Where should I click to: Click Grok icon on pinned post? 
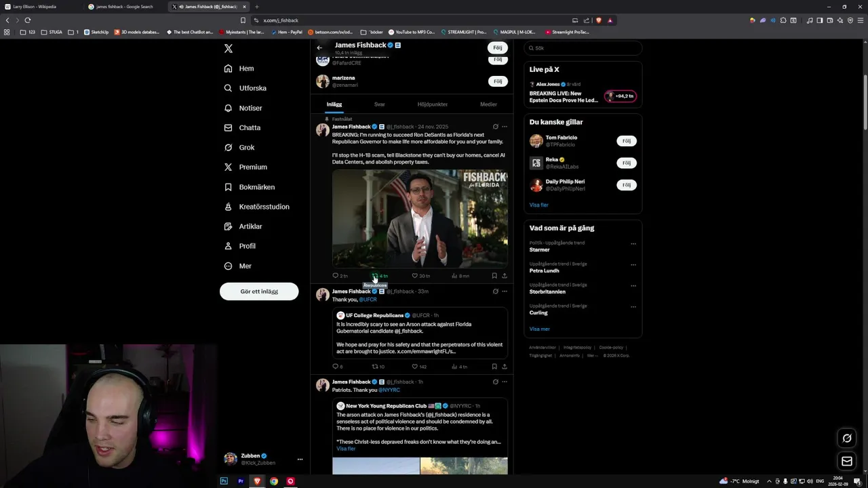(x=496, y=127)
